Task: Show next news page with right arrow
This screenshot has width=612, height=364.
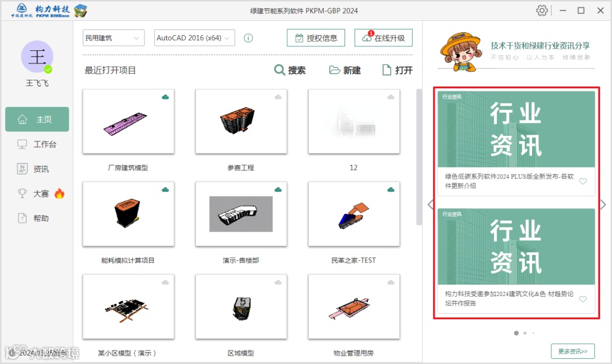Action: (603, 204)
